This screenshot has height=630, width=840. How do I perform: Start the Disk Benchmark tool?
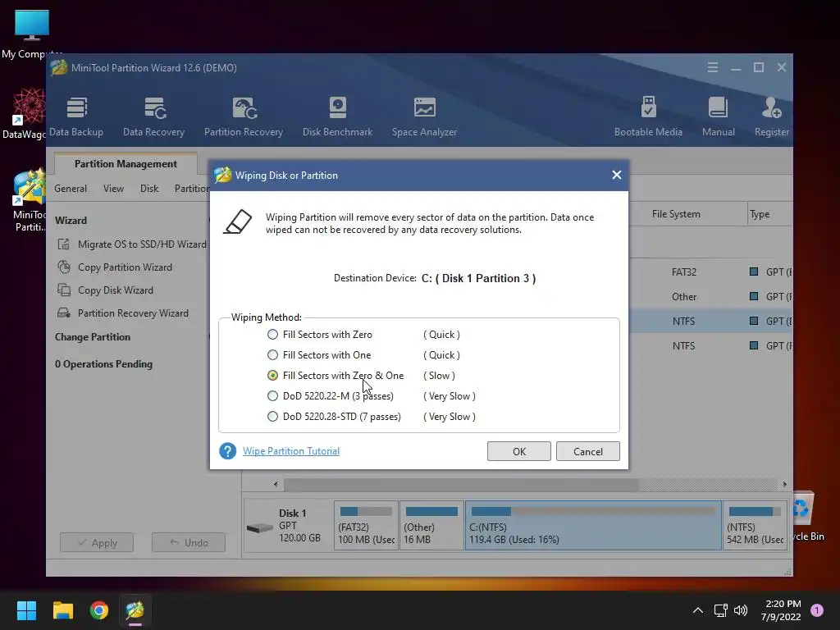[x=337, y=116]
